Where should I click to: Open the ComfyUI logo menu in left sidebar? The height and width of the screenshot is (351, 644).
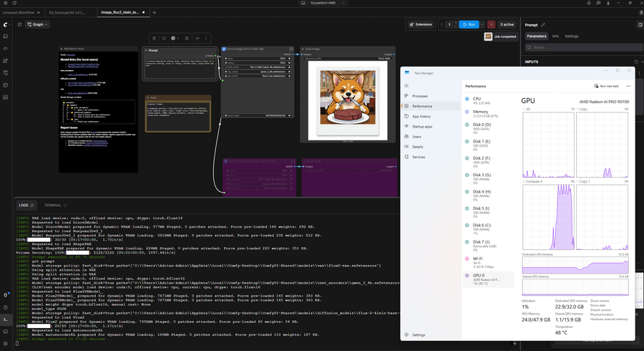coord(5,24)
